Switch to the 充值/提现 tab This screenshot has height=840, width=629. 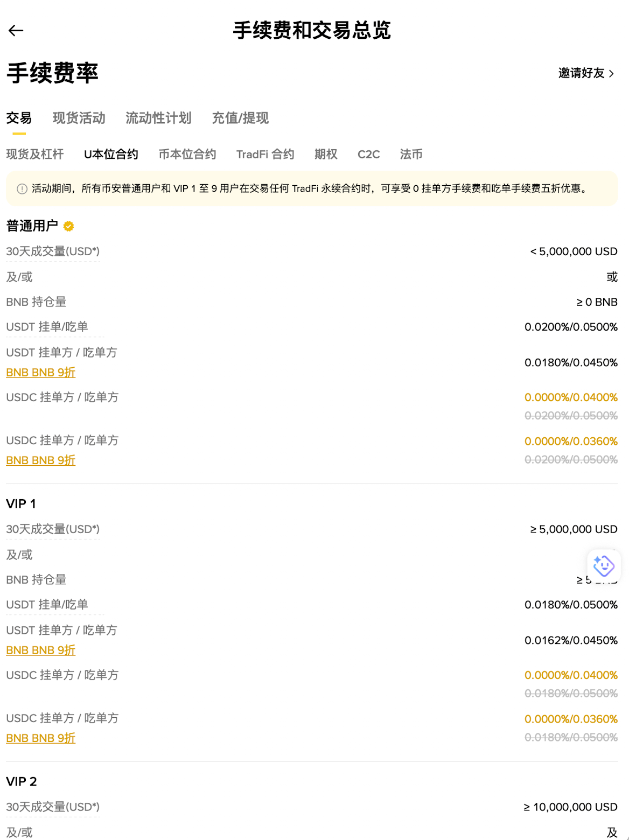pyautogui.click(x=241, y=118)
